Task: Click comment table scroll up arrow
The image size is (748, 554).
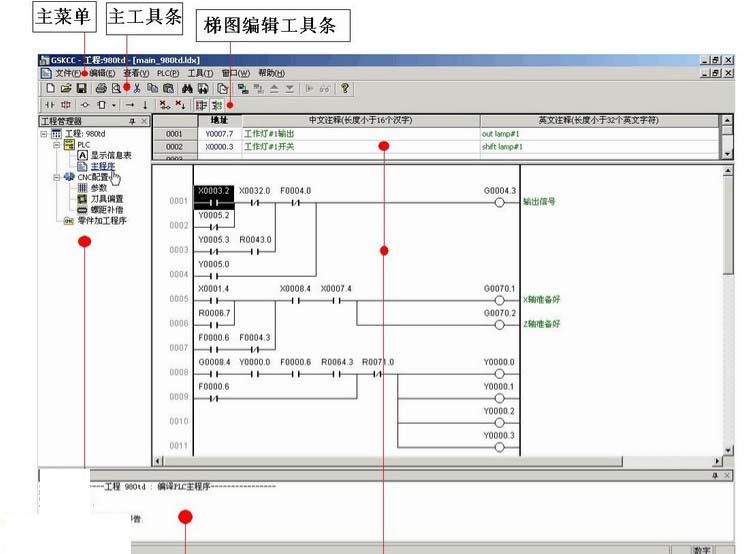Action: point(727,120)
